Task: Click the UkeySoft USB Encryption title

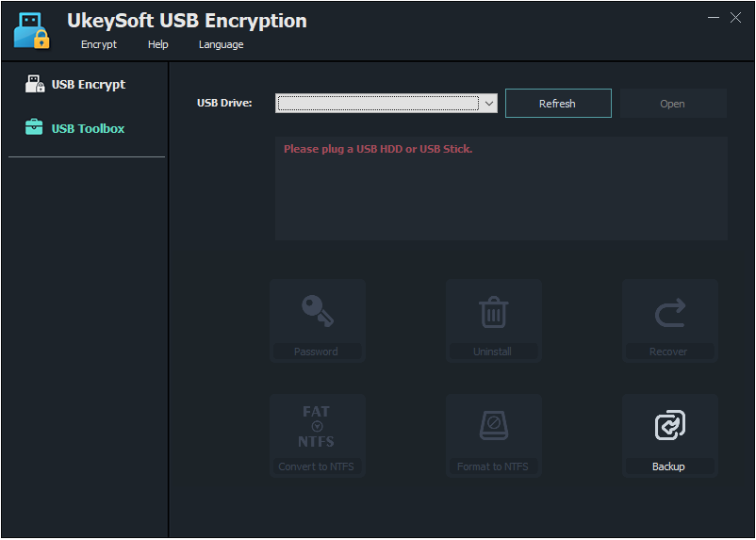Action: pos(187,21)
